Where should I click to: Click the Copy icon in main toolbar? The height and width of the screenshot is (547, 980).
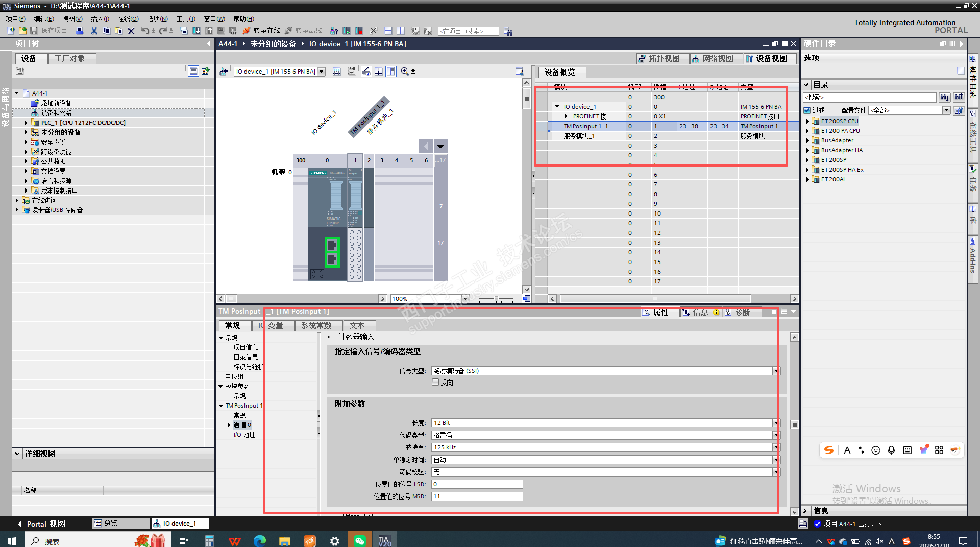click(106, 31)
